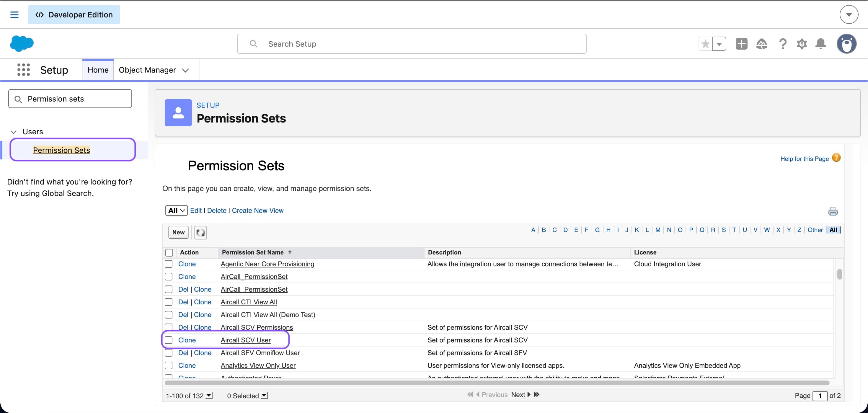Viewport: 868px width, 413px height.
Task: Collapse the Users tree section
Action: pyautogui.click(x=14, y=132)
